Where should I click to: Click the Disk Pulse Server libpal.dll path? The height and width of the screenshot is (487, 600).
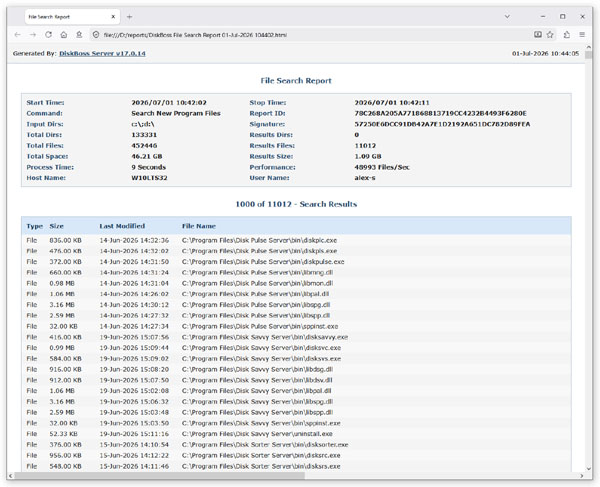(x=256, y=294)
